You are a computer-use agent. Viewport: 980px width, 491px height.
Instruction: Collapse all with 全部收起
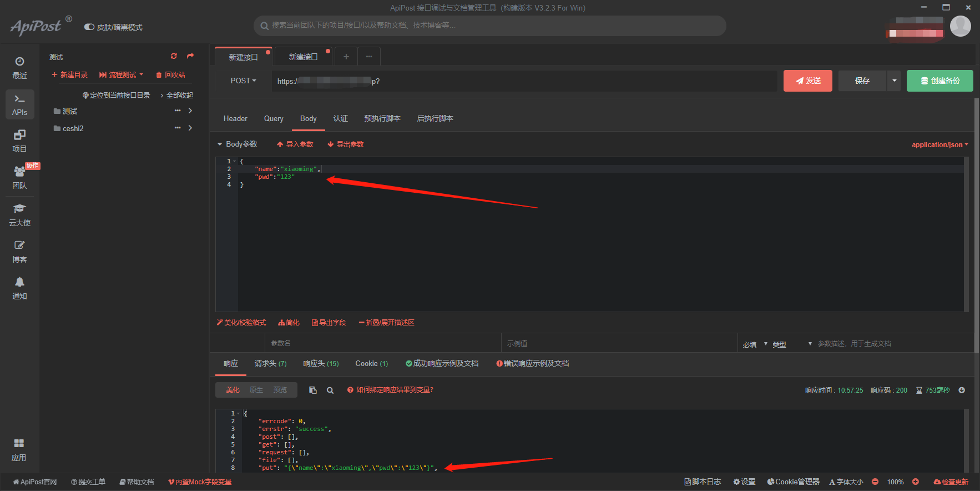pos(176,95)
